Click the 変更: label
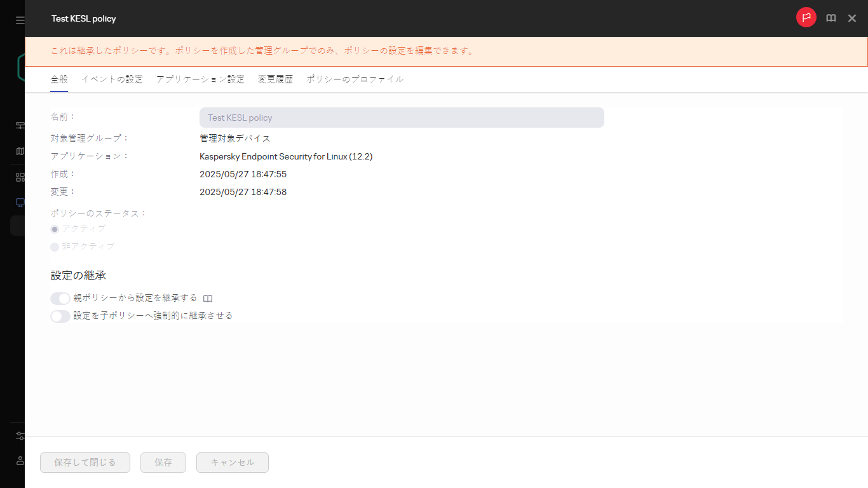The image size is (868, 488). tap(64, 191)
